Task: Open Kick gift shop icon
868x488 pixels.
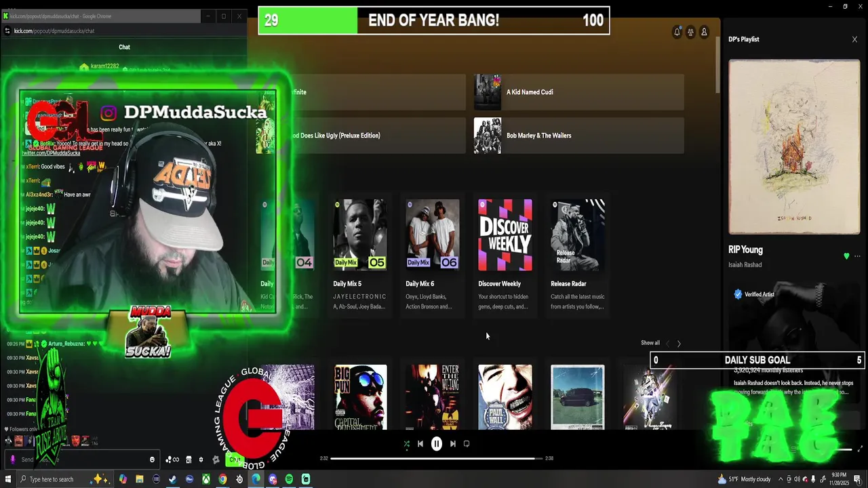Action: pos(189,460)
